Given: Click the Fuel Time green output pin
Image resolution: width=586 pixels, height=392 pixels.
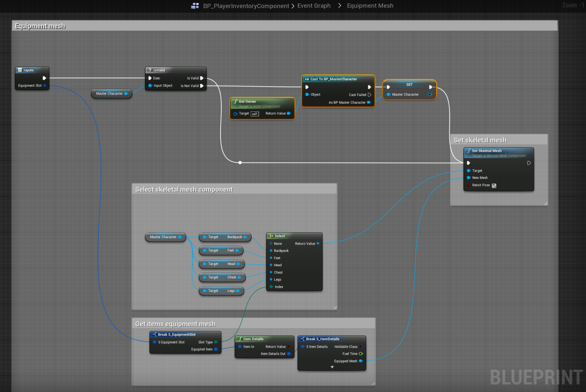Looking at the screenshot, I should click(x=361, y=354).
